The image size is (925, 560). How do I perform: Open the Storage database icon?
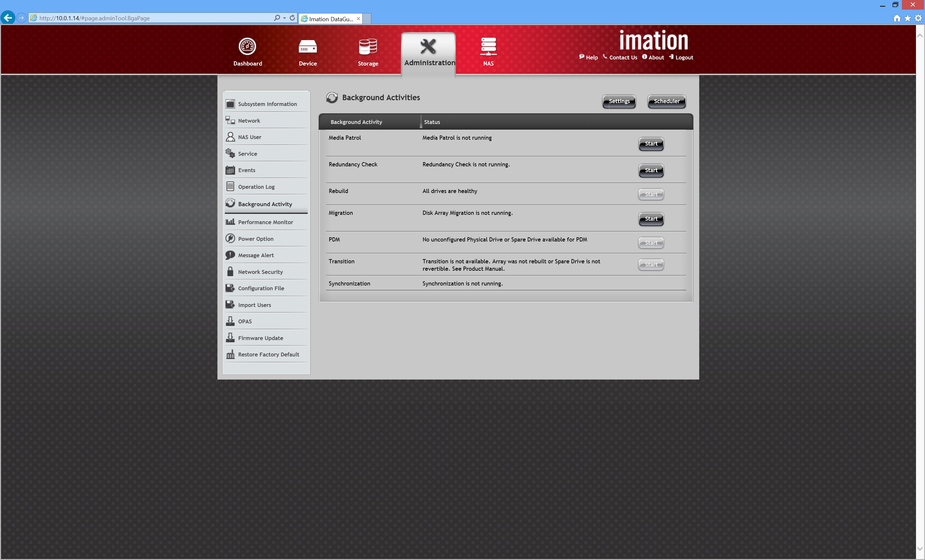[367, 47]
